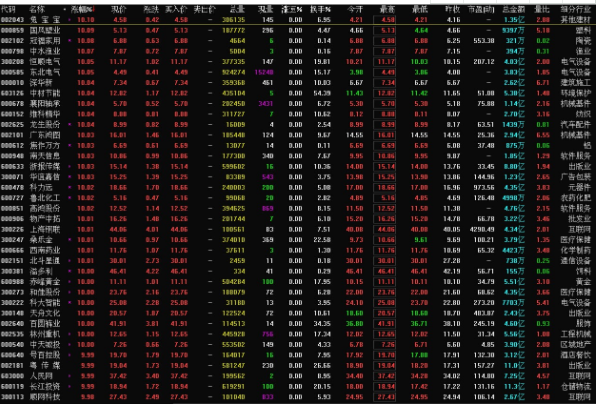Screen dimensions: 600x404
Task: Click the 名称 column header
Action: click(x=40, y=7)
